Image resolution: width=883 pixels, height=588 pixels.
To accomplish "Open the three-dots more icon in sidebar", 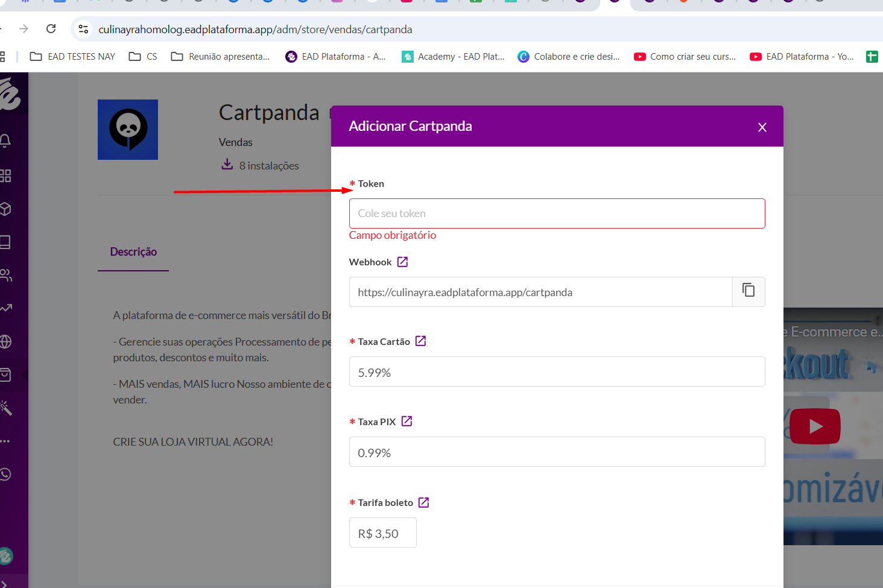I will tap(5, 441).
